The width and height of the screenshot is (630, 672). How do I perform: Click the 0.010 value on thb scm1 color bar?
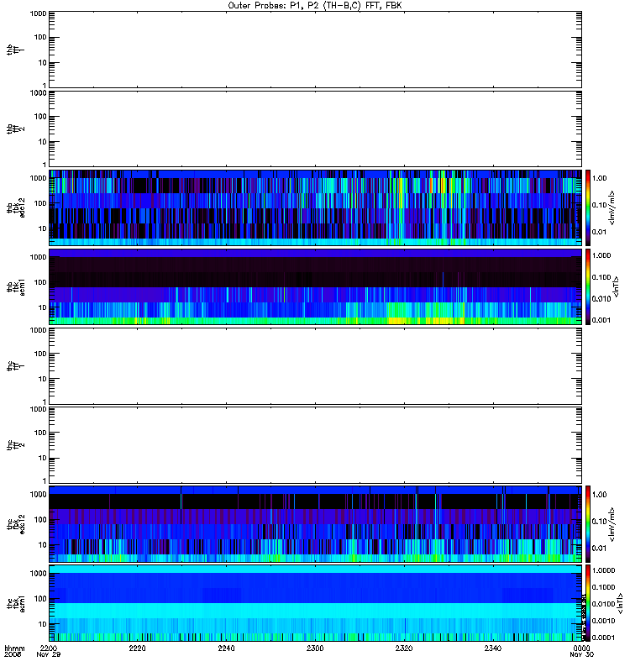click(x=601, y=299)
